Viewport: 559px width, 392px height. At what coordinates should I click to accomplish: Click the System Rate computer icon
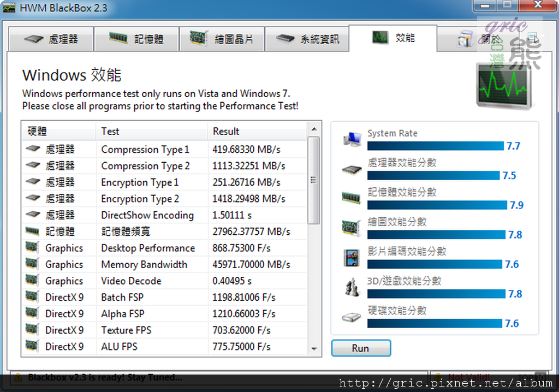[352, 139]
